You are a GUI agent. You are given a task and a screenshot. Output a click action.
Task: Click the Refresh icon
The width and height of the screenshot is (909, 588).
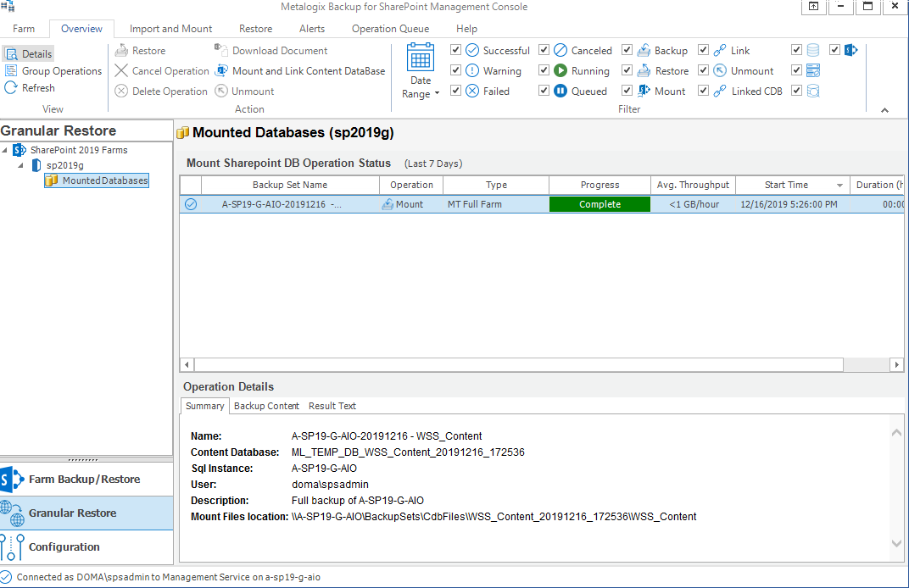tap(11, 87)
